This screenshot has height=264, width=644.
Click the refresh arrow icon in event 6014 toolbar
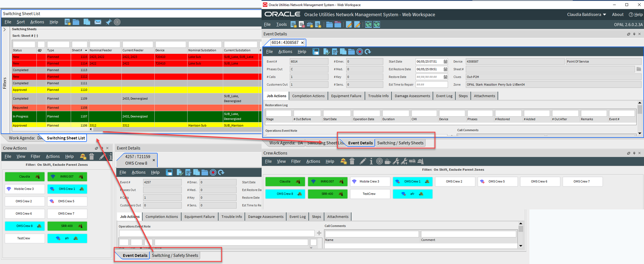point(368,52)
